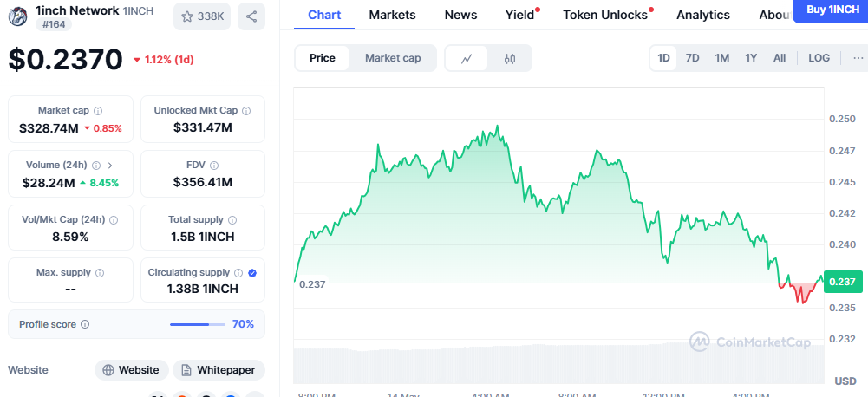Toggle LOG scale on chart
868x397 pixels.
(819, 57)
